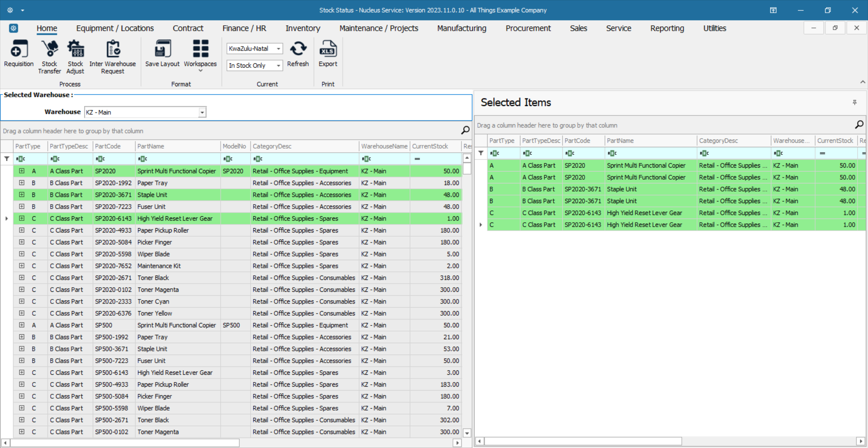Expand the SP2020-1992 Paper Tray row

(x=22, y=183)
